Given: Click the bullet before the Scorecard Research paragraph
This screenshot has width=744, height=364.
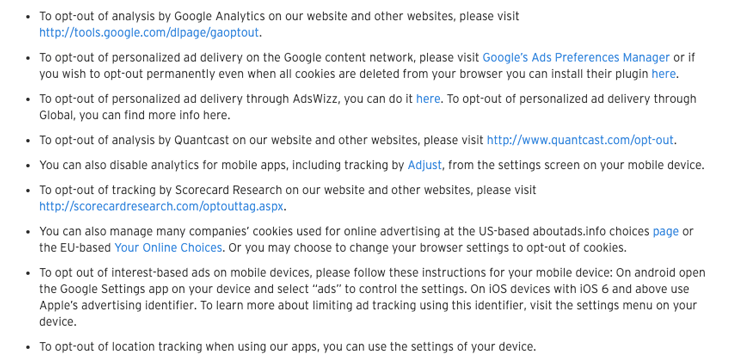Looking at the screenshot, I should pyautogui.click(x=28, y=191).
